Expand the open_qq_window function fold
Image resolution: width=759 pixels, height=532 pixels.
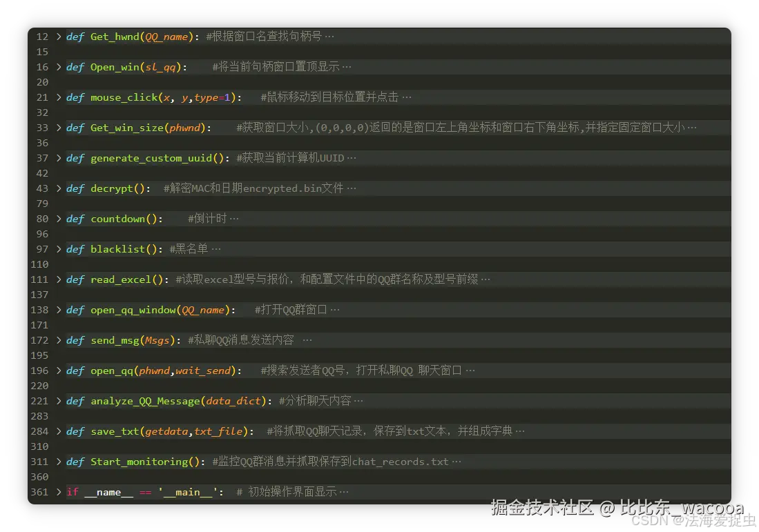(x=59, y=310)
